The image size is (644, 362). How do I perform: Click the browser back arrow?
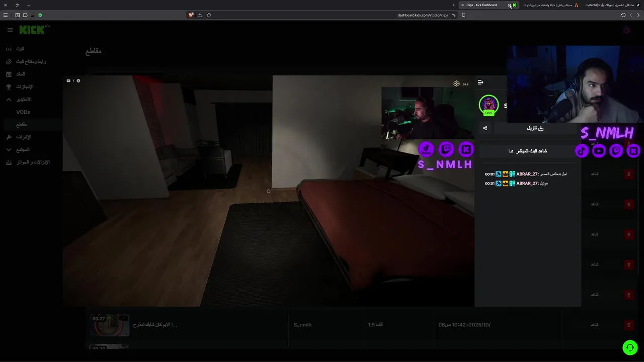point(638,15)
